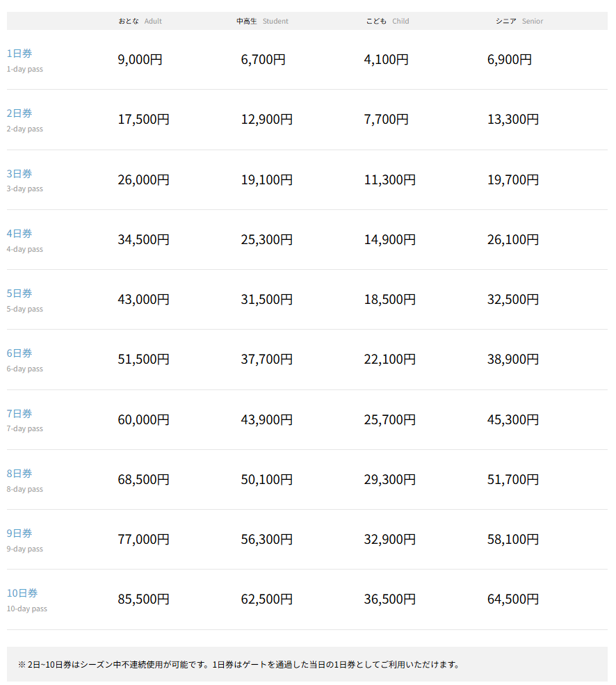Screen dimensions: 616x685
Task: Select the シニア Senior column header
Action: click(x=519, y=21)
